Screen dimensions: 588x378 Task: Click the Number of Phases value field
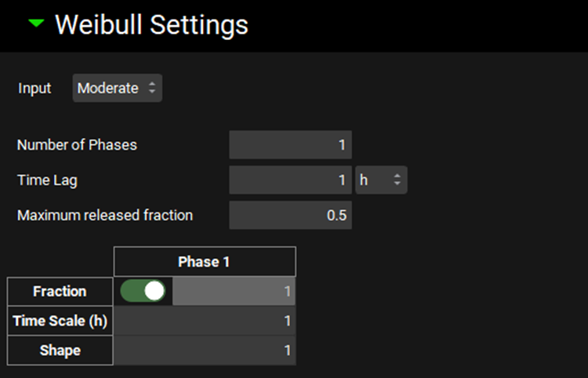pos(290,145)
